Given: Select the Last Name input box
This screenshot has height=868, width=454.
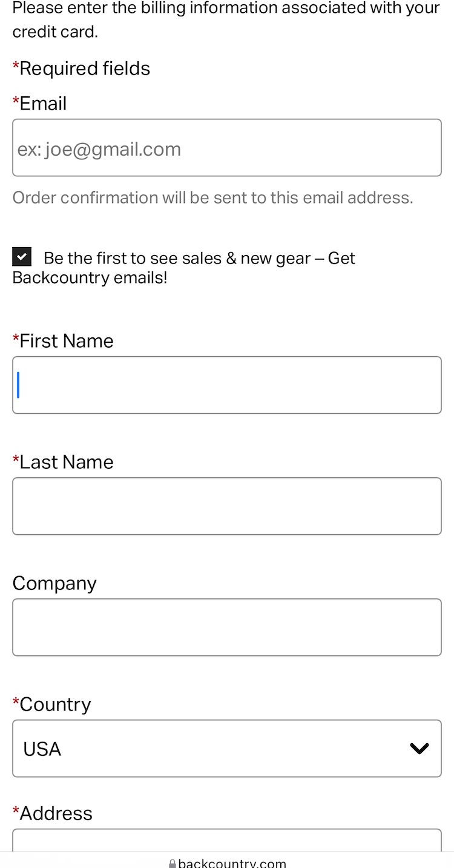Looking at the screenshot, I should 226,506.
